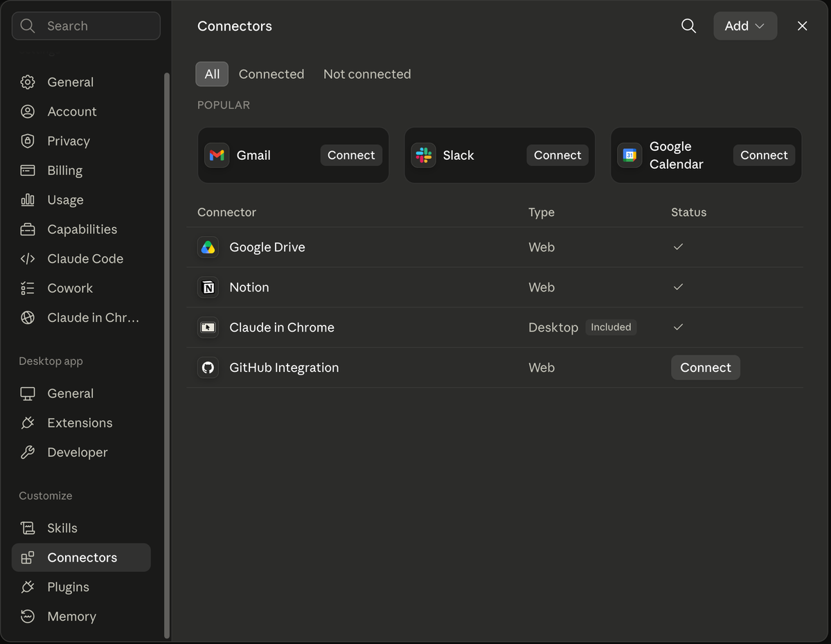Image resolution: width=831 pixels, height=644 pixels.
Task: Click the Google Drive logo icon
Action: point(208,247)
